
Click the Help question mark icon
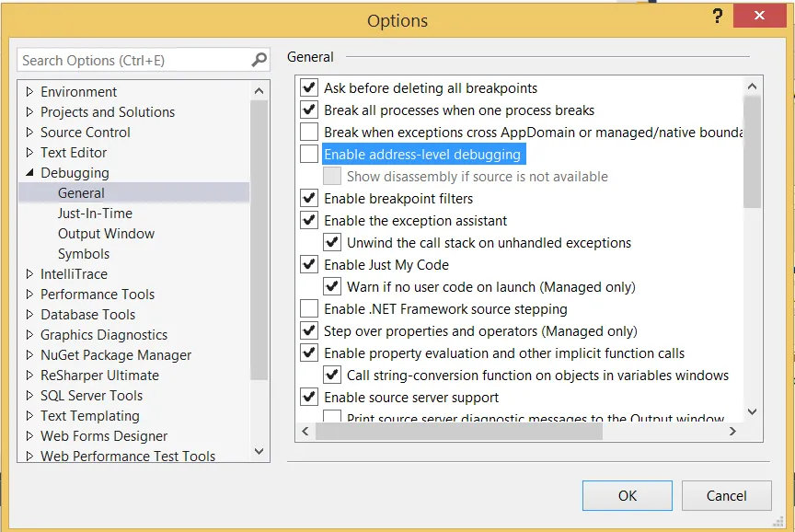pyautogui.click(x=716, y=17)
